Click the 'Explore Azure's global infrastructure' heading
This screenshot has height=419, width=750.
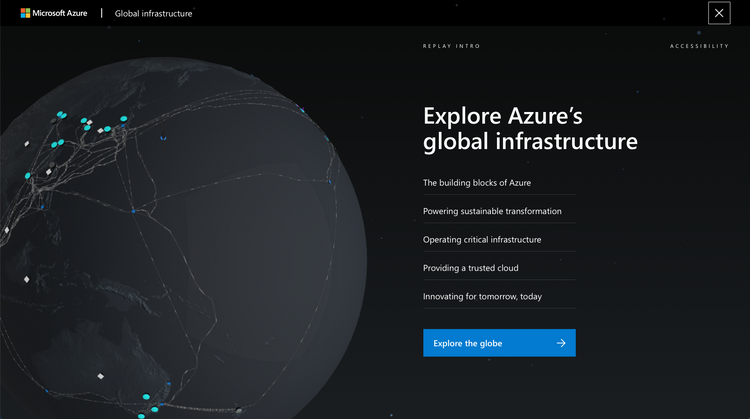[530, 129]
